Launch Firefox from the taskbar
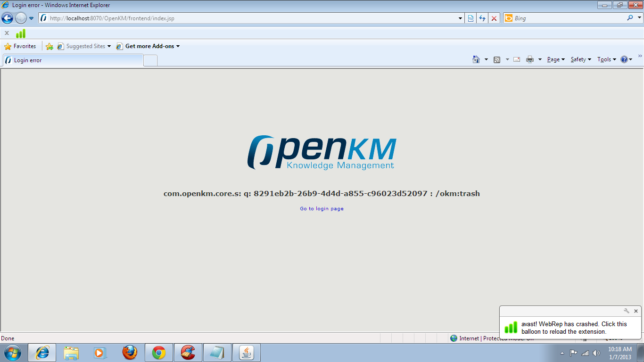Screen dimensions: 644x362 [130, 353]
